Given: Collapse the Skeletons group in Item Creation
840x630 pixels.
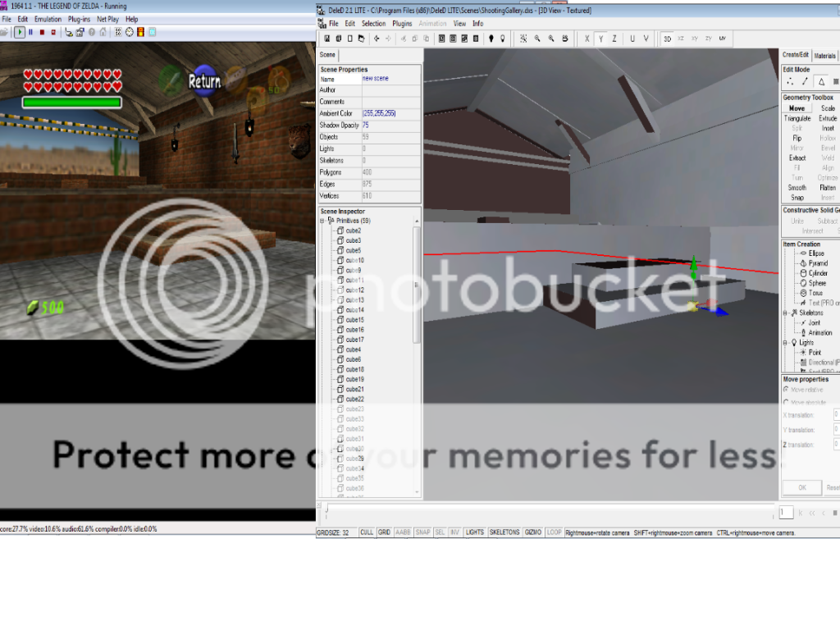Looking at the screenshot, I should [x=785, y=313].
